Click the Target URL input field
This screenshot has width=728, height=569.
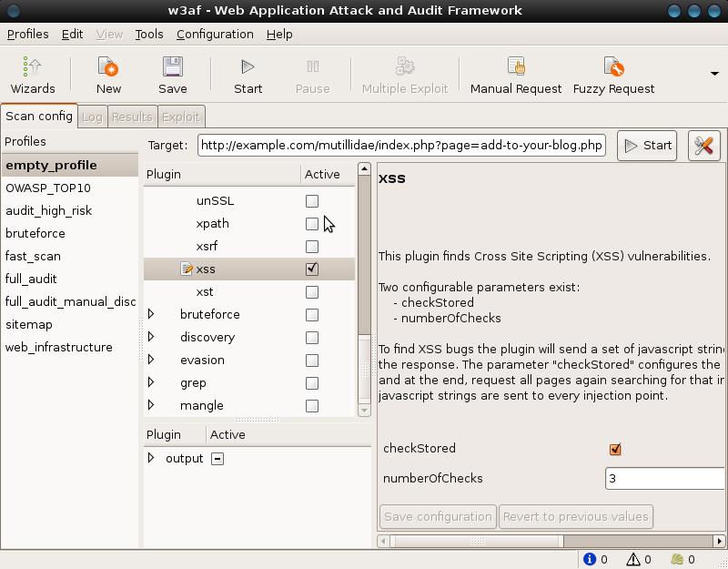tap(401, 146)
